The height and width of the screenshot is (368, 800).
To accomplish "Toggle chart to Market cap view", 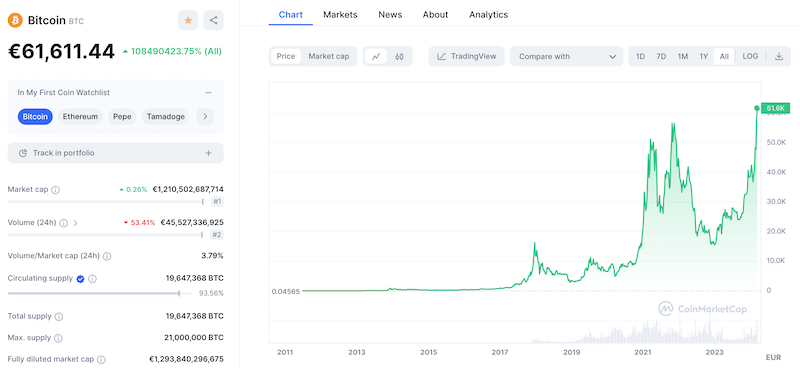I will 329,57.
